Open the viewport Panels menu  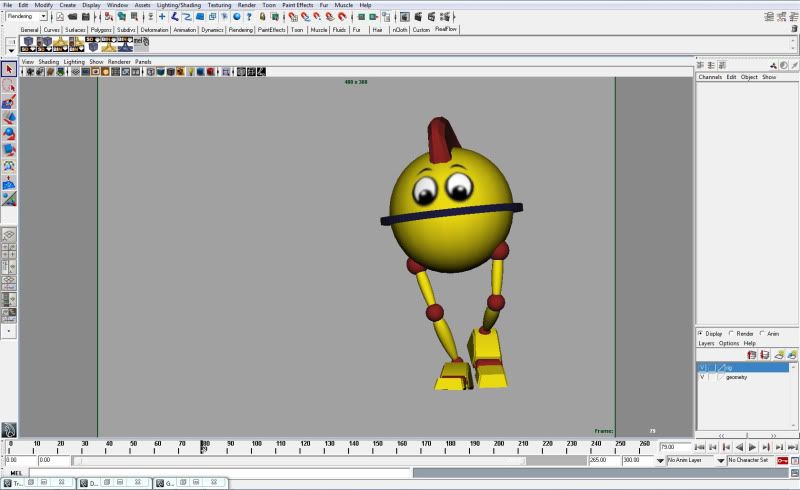point(143,62)
